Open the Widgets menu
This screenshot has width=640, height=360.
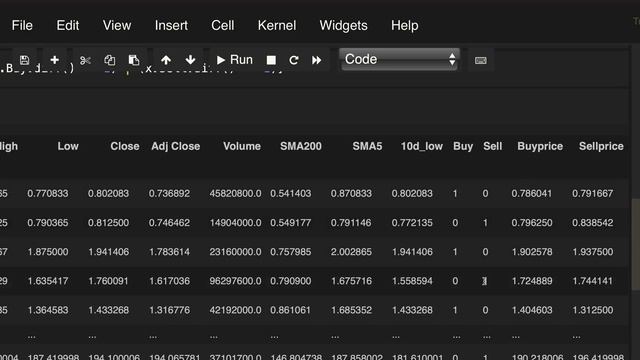(343, 25)
